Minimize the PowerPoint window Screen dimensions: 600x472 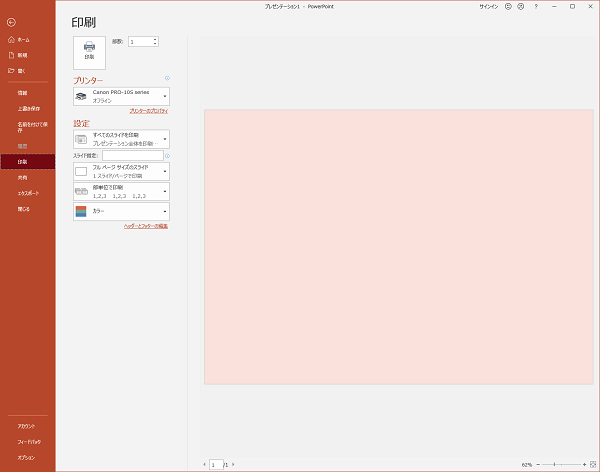pos(554,7)
